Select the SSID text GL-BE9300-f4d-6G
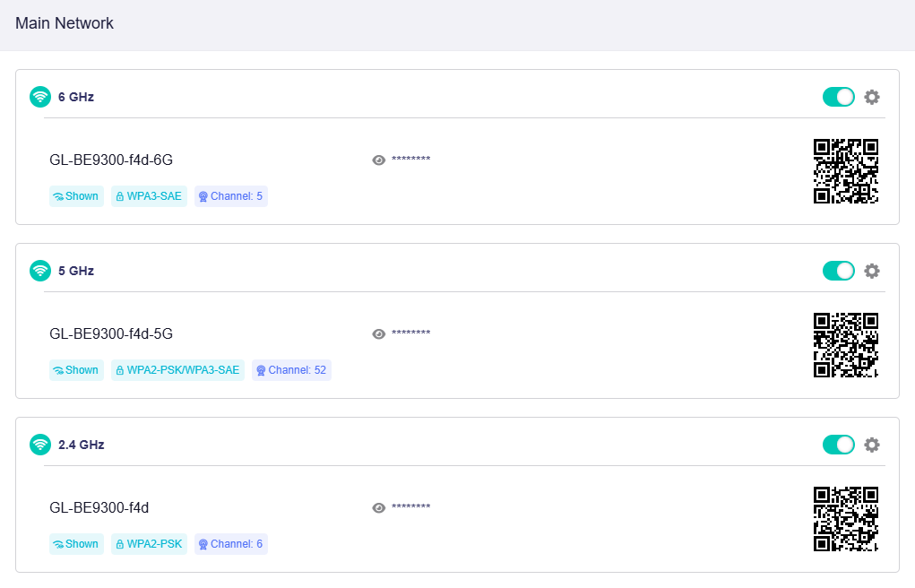Image resolution: width=915 pixels, height=588 pixels. 111,160
